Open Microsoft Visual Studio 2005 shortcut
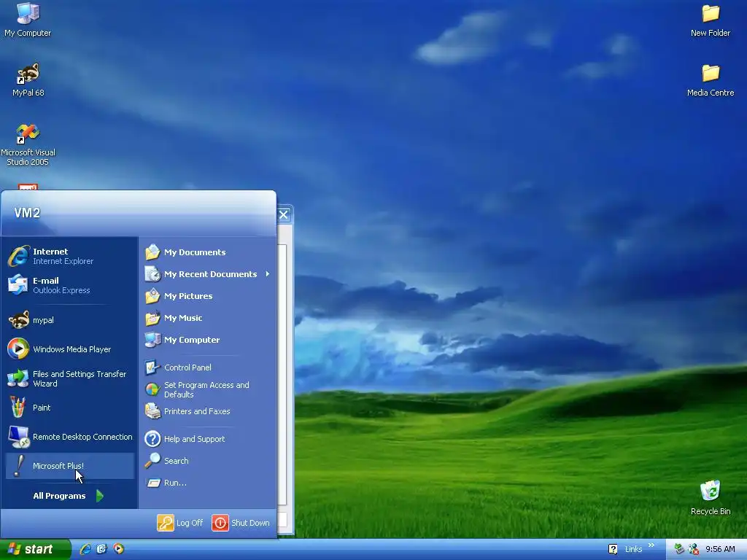 tap(28, 145)
